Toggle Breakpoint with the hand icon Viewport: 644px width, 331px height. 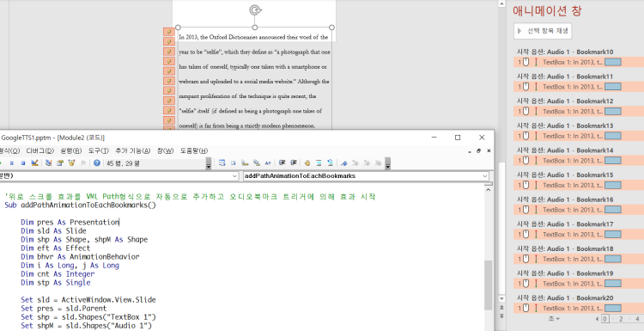coord(307,163)
